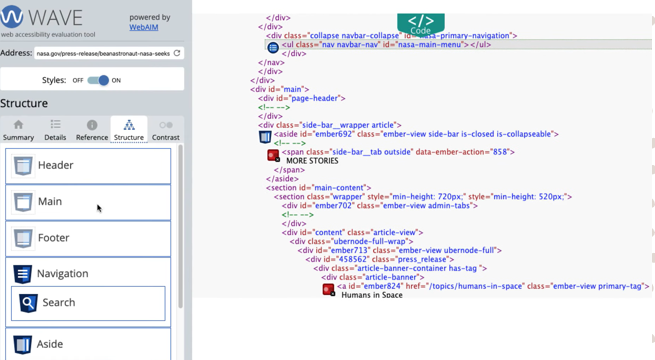Select the Aside item in structure list

(88, 344)
